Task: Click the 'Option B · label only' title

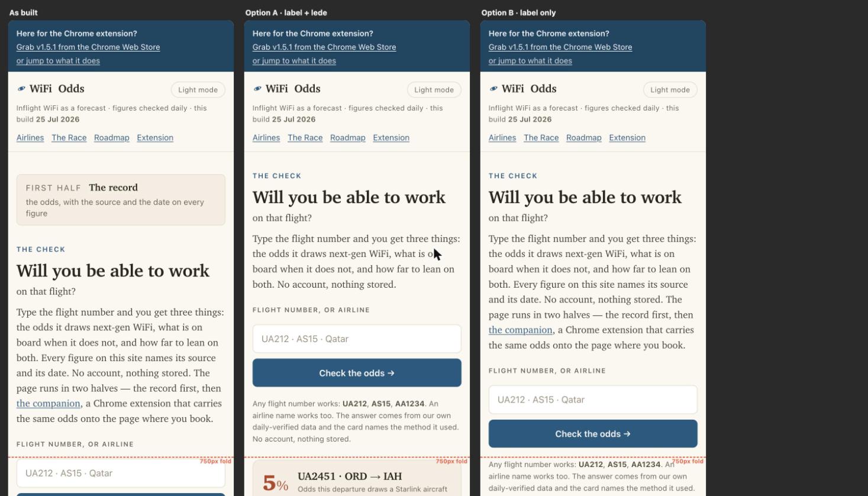Action: [x=519, y=12]
